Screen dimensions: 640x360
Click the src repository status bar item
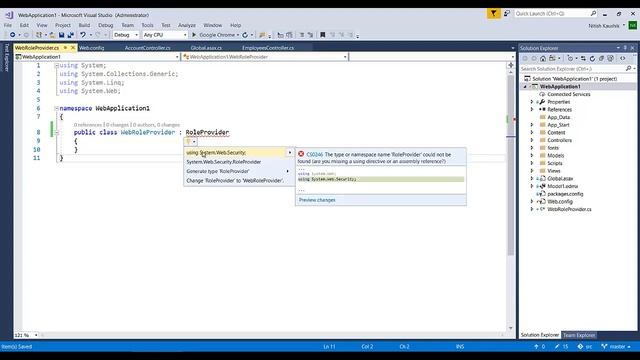[584, 347]
